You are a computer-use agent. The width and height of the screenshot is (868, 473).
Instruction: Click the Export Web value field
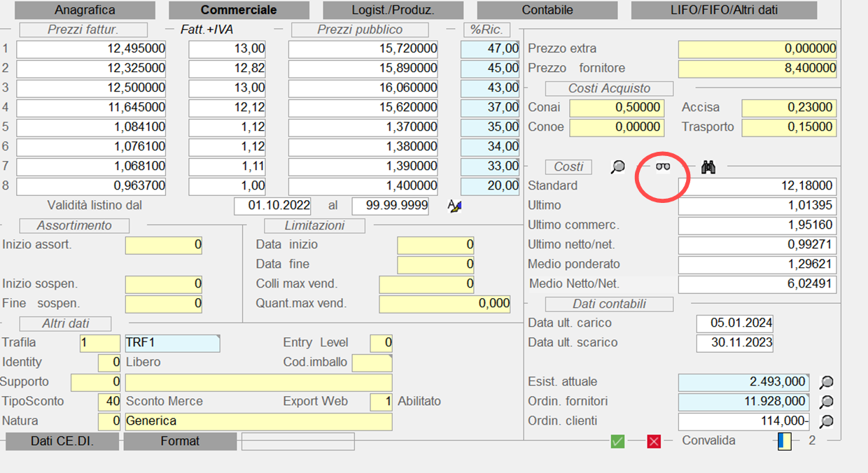(381, 402)
